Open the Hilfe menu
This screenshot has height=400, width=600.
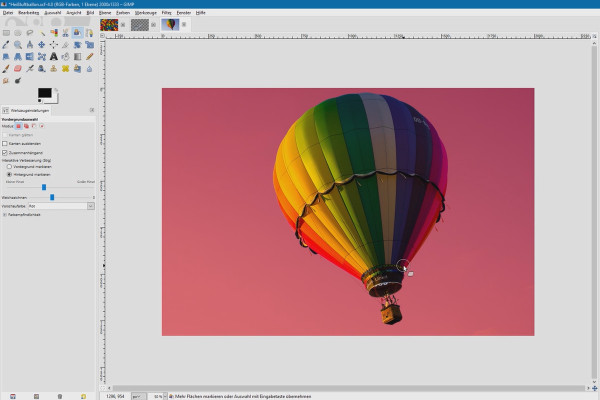pyautogui.click(x=201, y=13)
